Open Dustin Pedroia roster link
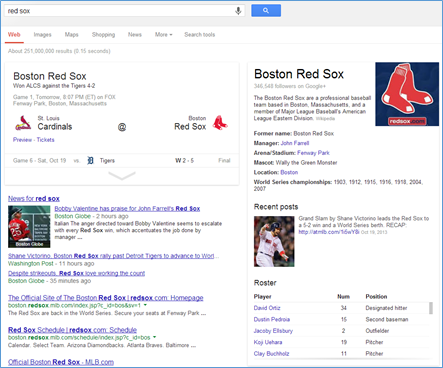This screenshot has width=443, height=368. 272,319
